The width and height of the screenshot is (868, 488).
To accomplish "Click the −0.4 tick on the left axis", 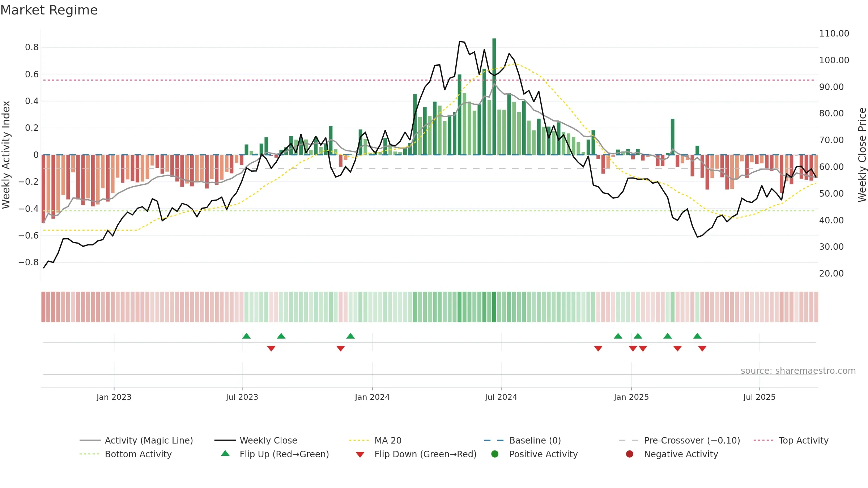I will (29, 209).
